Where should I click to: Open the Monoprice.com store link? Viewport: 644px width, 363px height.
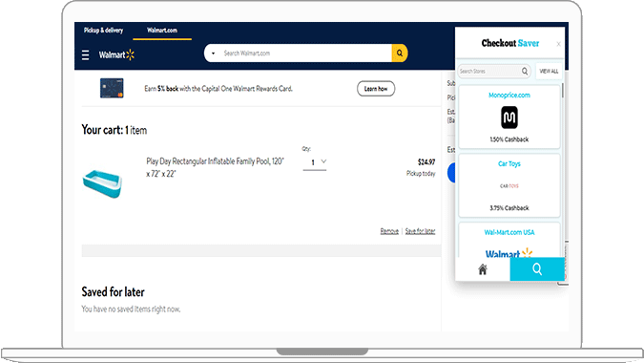pos(509,95)
